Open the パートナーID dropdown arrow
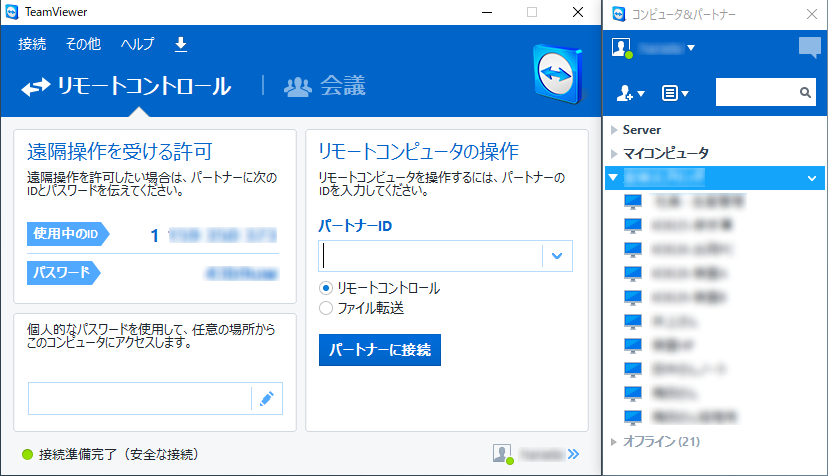This screenshot has width=828, height=476. (557, 256)
